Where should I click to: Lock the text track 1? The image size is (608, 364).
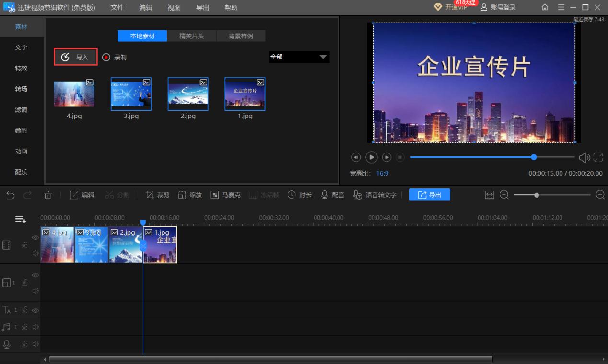[x=24, y=310]
